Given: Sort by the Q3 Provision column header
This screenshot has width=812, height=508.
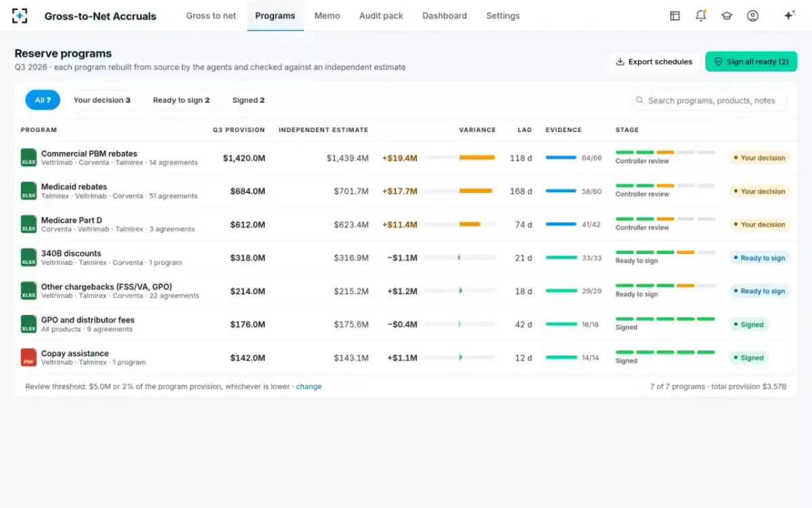Looking at the screenshot, I should [x=239, y=130].
